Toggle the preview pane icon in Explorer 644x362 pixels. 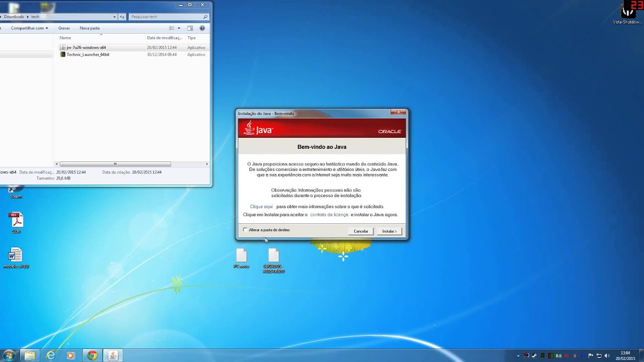coord(190,28)
